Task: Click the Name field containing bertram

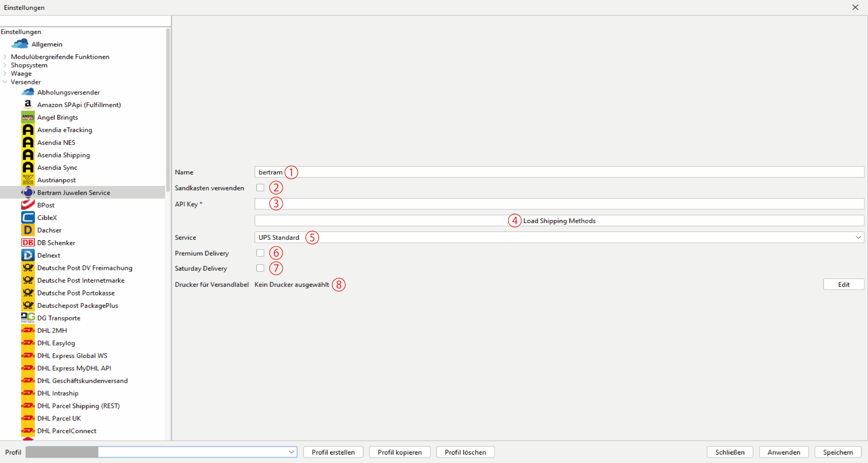Action: 559,172
